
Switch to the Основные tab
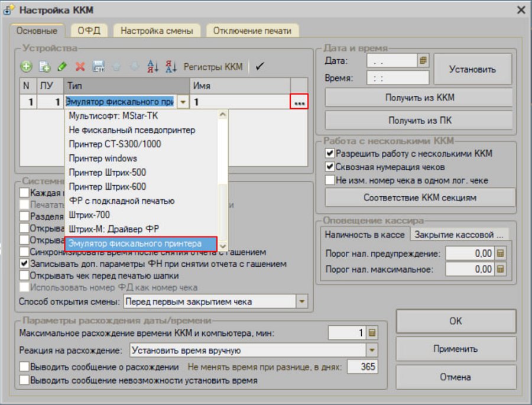point(37,31)
